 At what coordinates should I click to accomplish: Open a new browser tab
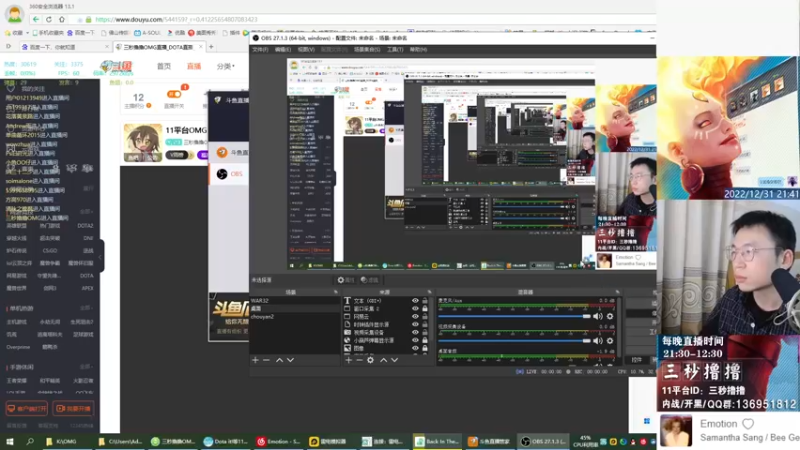211,47
